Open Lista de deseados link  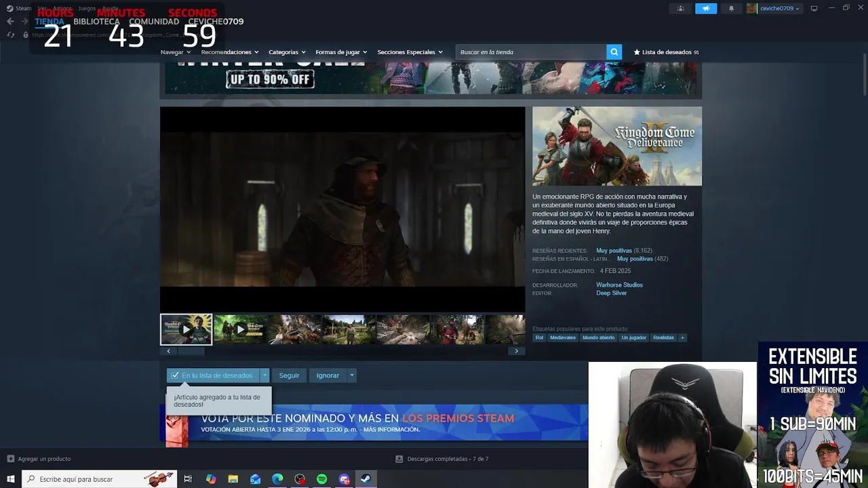click(x=667, y=52)
